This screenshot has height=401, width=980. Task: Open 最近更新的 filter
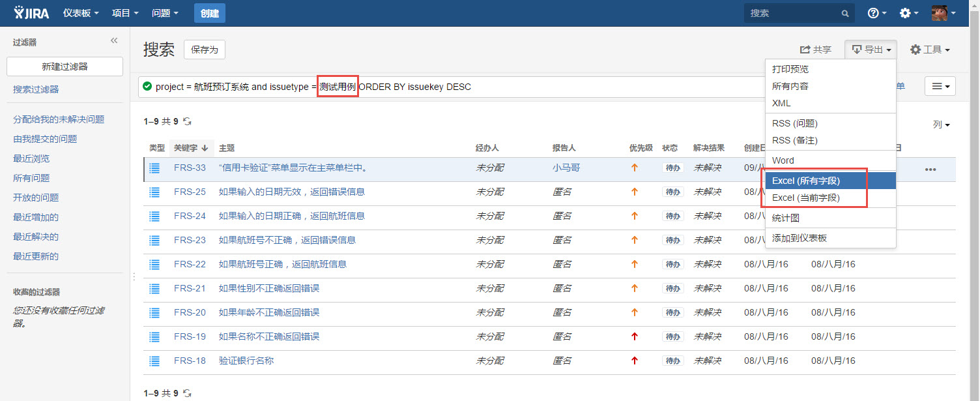(x=36, y=256)
